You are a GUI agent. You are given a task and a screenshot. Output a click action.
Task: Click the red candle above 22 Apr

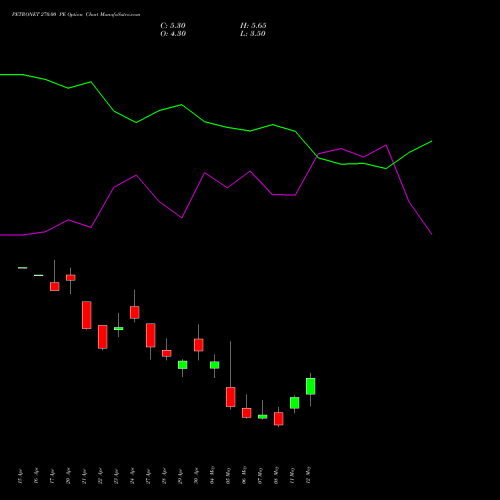[103, 337]
